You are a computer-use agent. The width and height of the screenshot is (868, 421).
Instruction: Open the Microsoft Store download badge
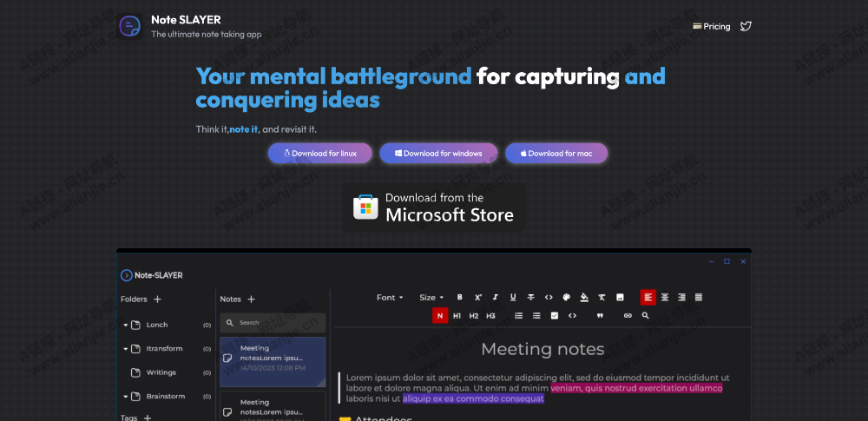click(434, 207)
